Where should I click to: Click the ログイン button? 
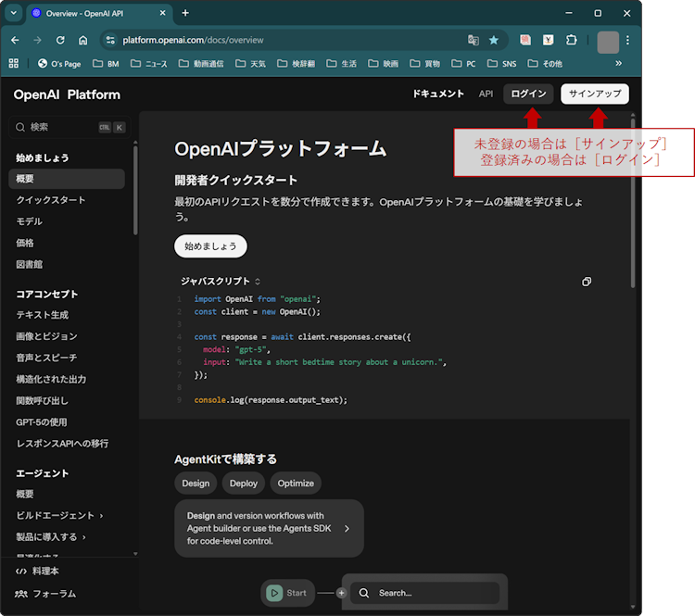[528, 94]
